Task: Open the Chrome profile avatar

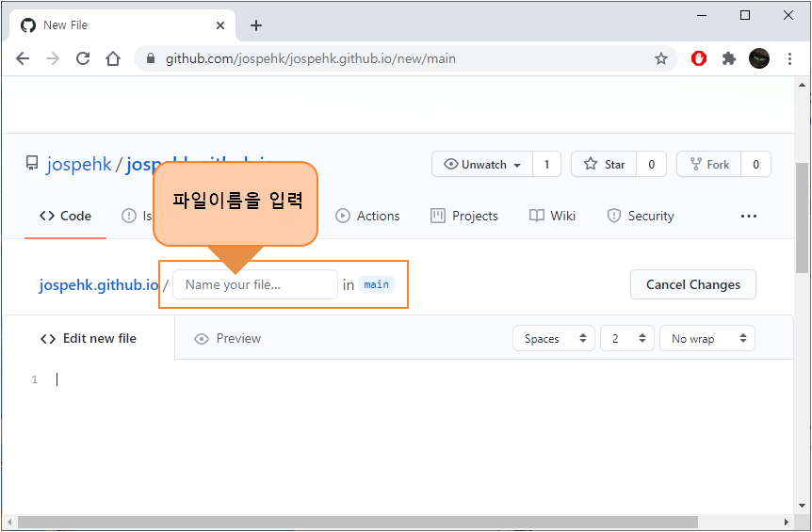Action: [x=759, y=58]
